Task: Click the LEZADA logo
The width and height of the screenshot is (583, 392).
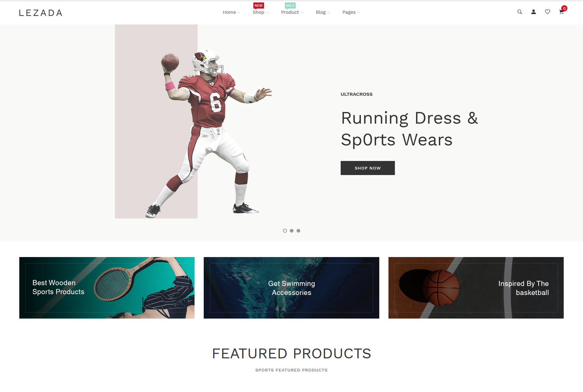Action: pyautogui.click(x=41, y=13)
